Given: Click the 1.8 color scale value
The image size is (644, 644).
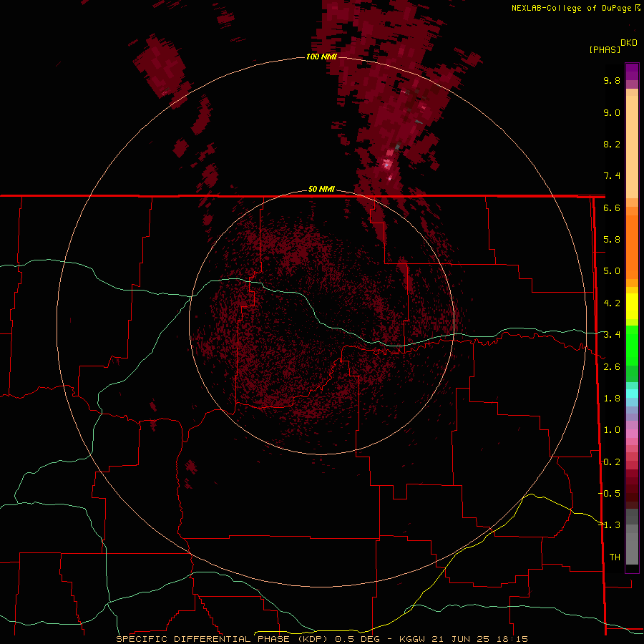Looking at the screenshot, I should pyautogui.click(x=612, y=399).
